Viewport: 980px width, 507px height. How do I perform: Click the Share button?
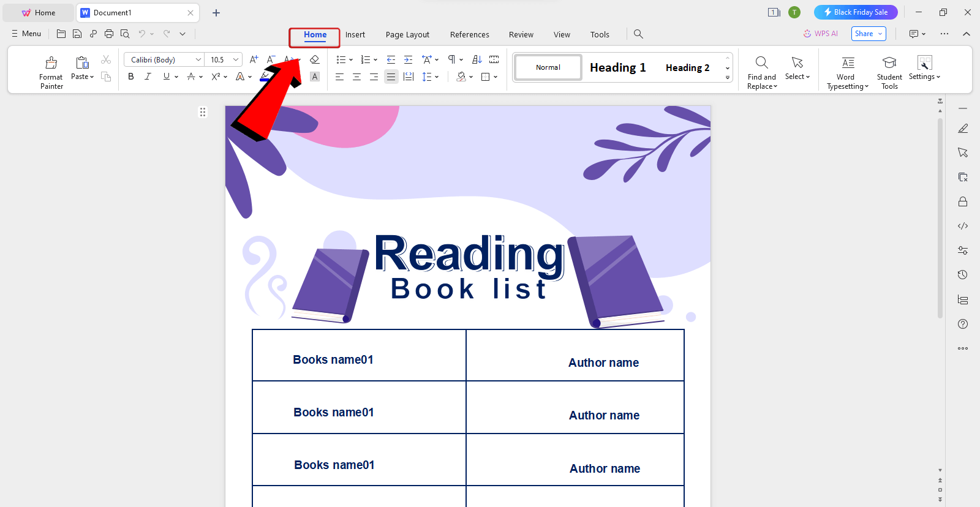pyautogui.click(x=869, y=34)
